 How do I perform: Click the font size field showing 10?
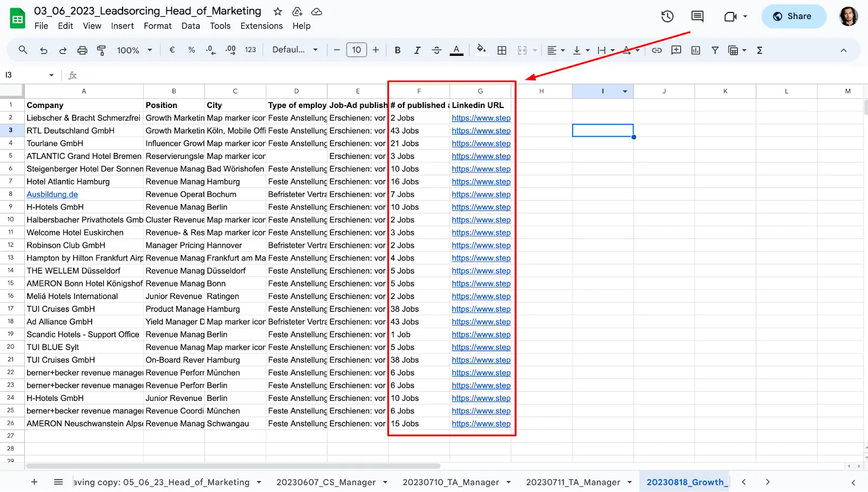[x=356, y=50]
